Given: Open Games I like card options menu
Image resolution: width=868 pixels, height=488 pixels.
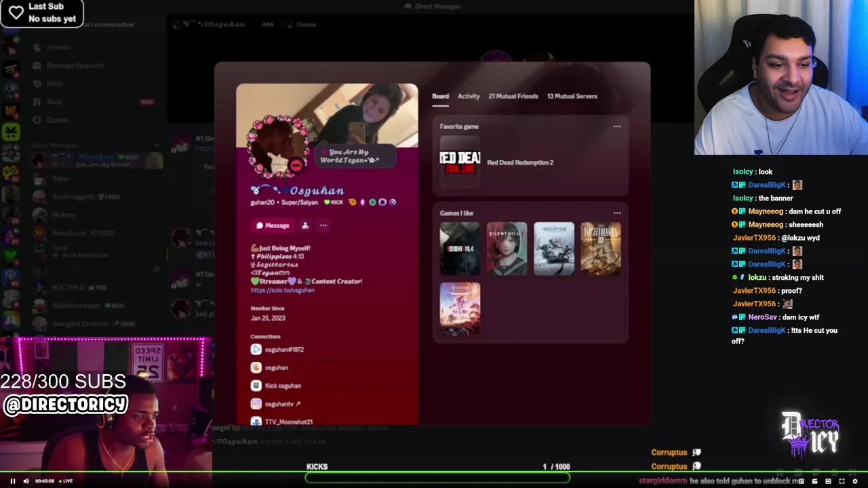Looking at the screenshot, I should 617,213.
